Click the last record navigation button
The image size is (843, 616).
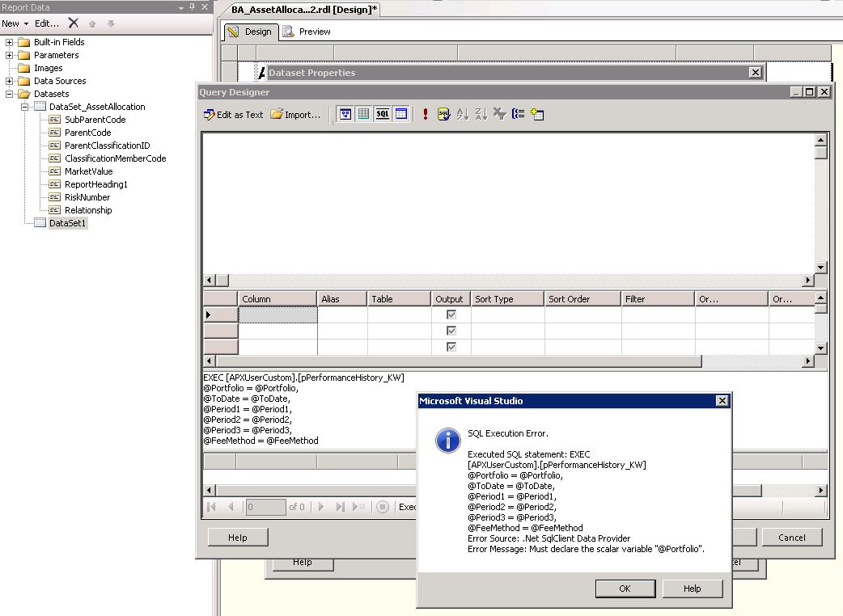click(x=340, y=507)
